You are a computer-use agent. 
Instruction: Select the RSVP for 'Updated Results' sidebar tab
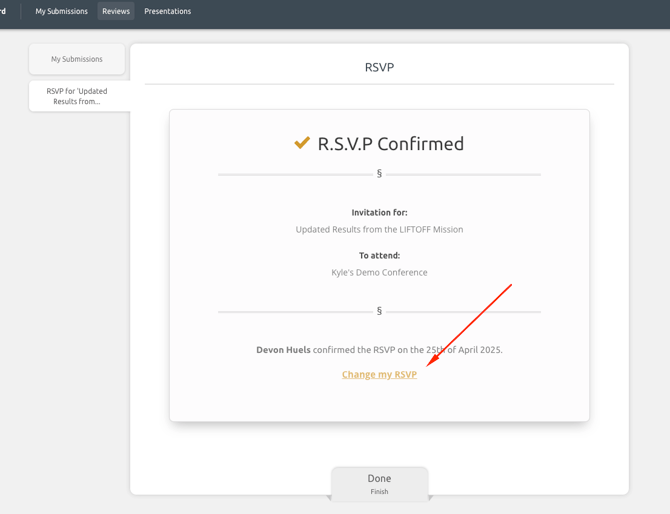pyautogui.click(x=77, y=96)
